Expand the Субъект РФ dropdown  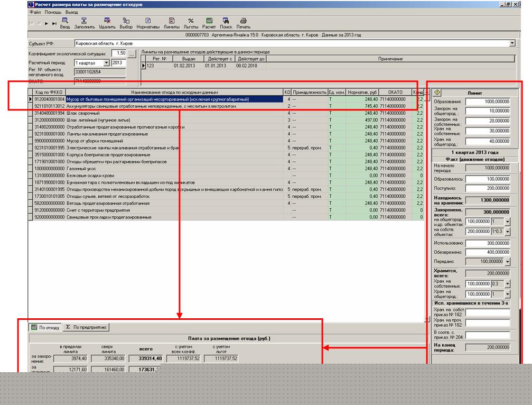click(512, 43)
